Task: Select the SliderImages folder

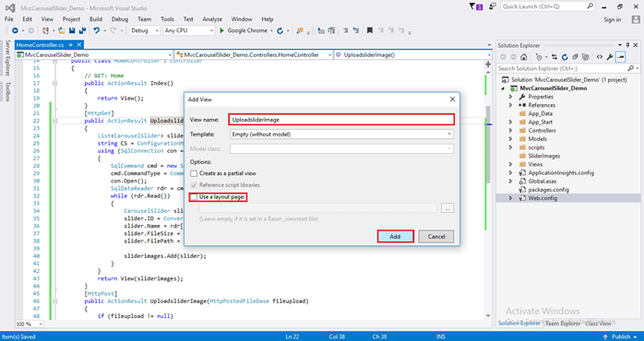Action: [x=543, y=156]
